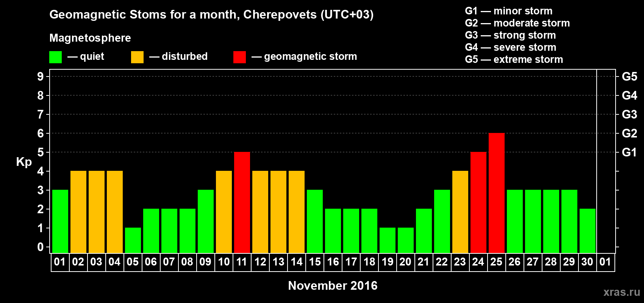Click the orange disturbed legend swatch
Viewport: 644px width, 303px height.
click(x=137, y=57)
